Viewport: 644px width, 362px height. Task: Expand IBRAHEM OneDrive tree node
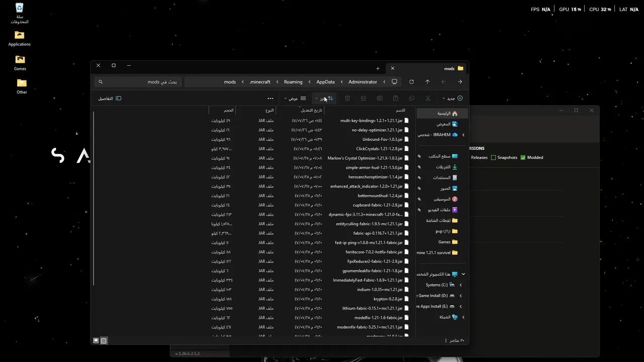pos(463,135)
